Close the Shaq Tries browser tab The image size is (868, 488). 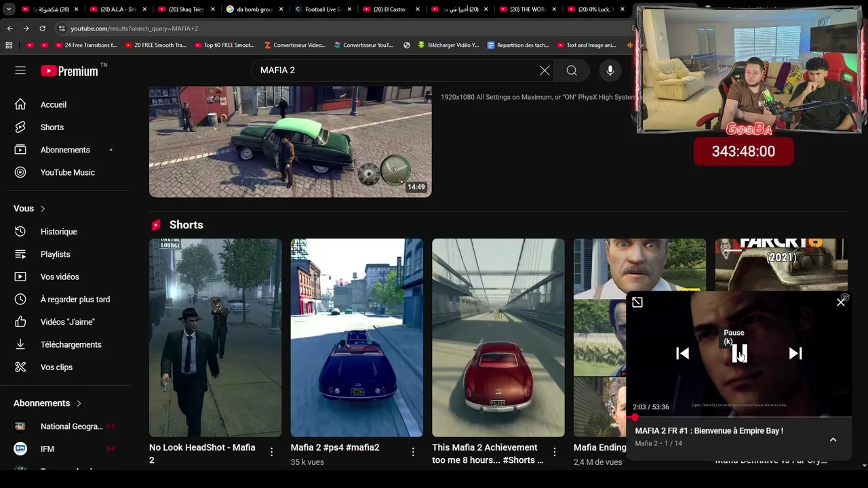(212, 9)
